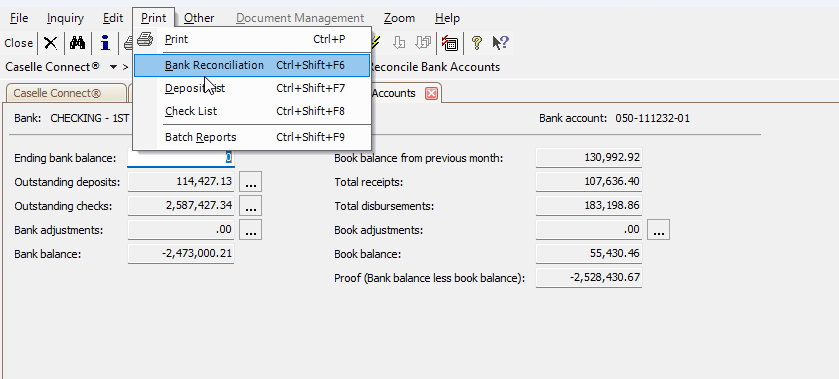Click the single down-arrow toolbar icon
The height and width of the screenshot is (379, 839).
click(x=399, y=43)
